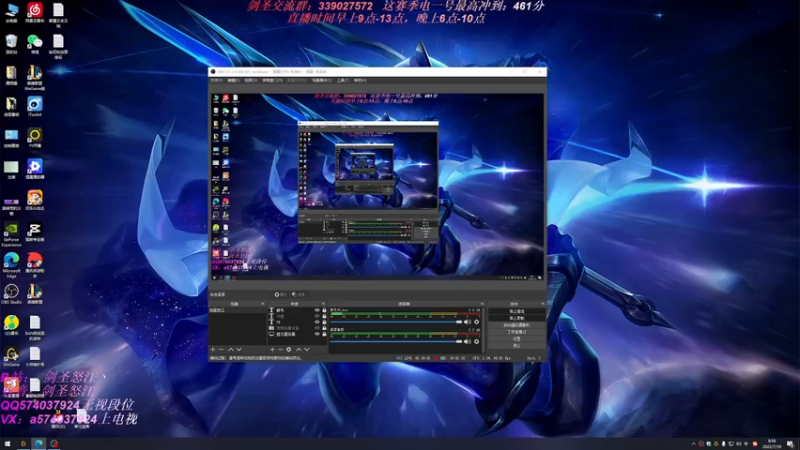The width and height of the screenshot is (800, 450).
Task: Pop out the Scenes dock panel
Action: point(263,304)
